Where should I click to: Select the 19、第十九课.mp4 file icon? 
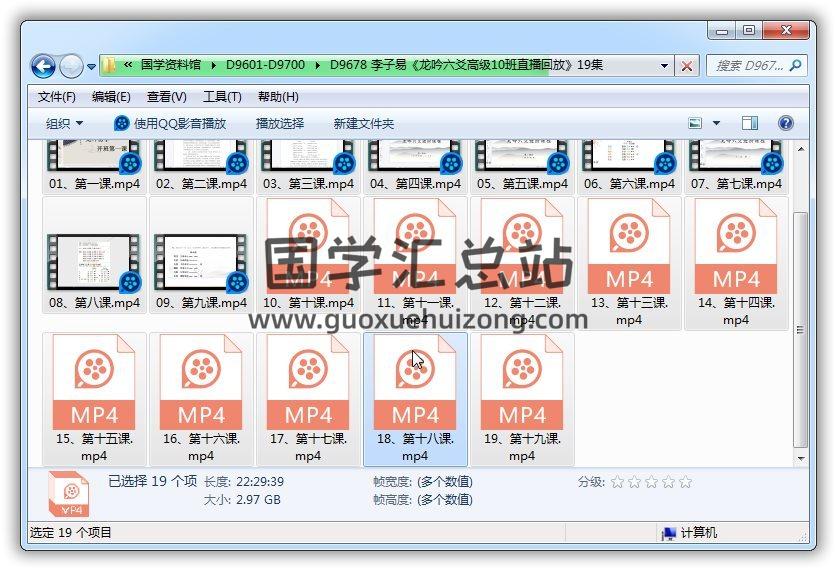[x=522, y=385]
